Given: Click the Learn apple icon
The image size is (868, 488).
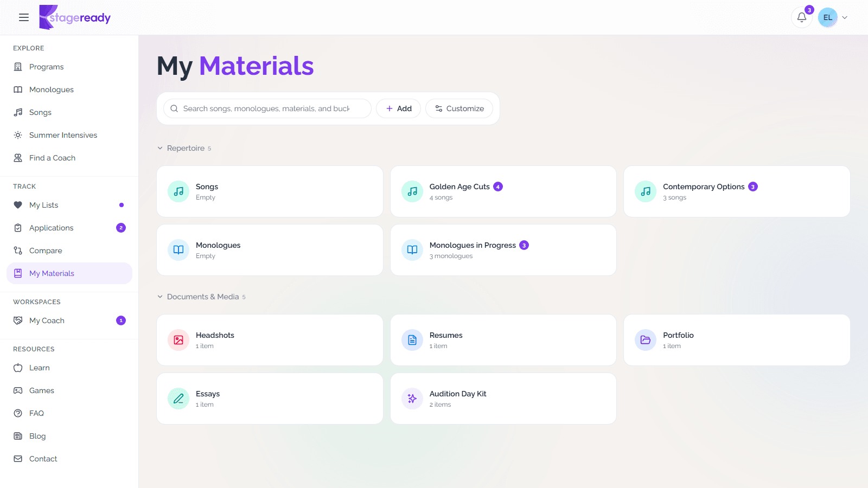Looking at the screenshot, I should pyautogui.click(x=18, y=368).
